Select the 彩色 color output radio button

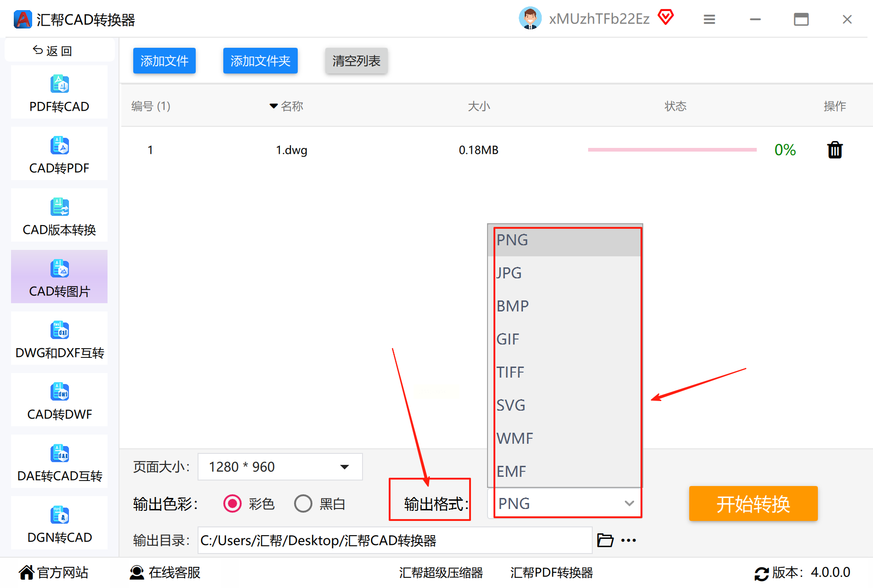click(x=232, y=503)
